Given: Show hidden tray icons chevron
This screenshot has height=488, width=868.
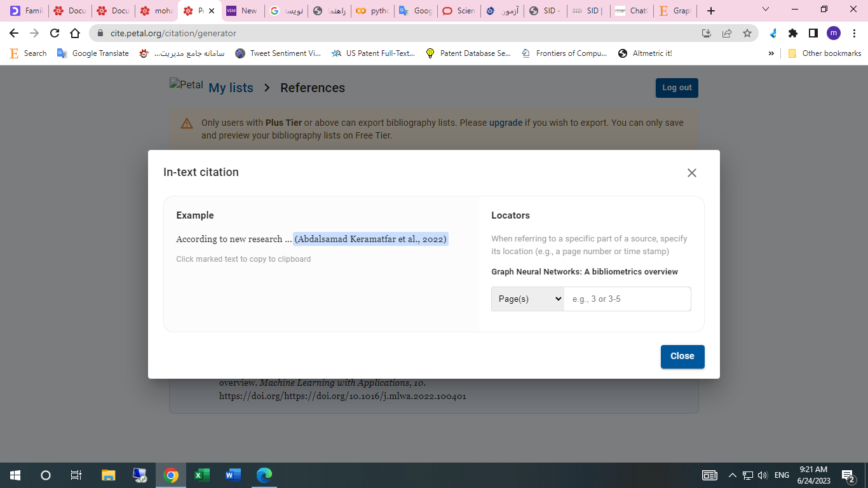Looking at the screenshot, I should (732, 475).
